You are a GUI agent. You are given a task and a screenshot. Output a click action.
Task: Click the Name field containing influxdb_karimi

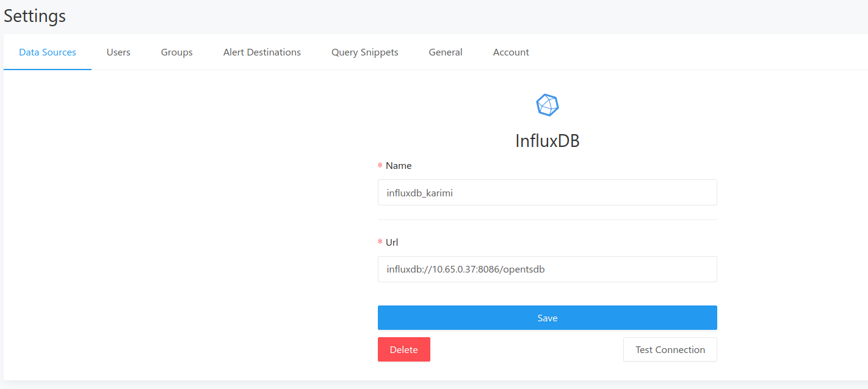pos(547,193)
